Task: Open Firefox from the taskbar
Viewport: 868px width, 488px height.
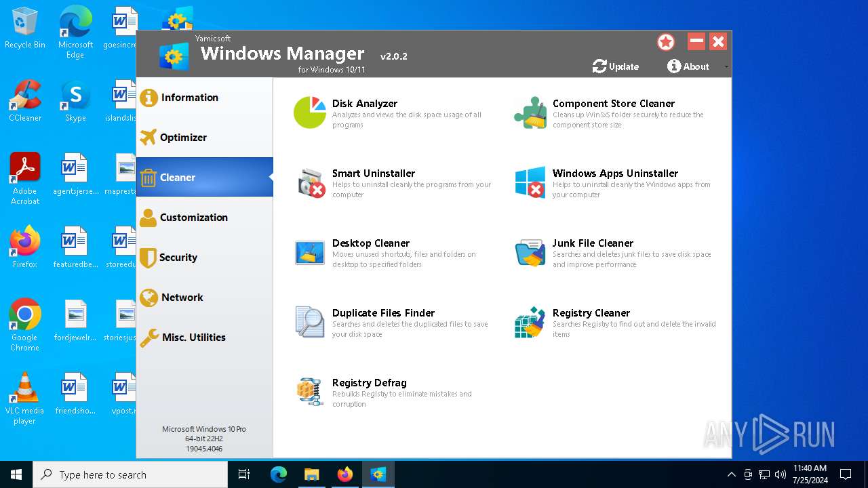Action: click(345, 474)
